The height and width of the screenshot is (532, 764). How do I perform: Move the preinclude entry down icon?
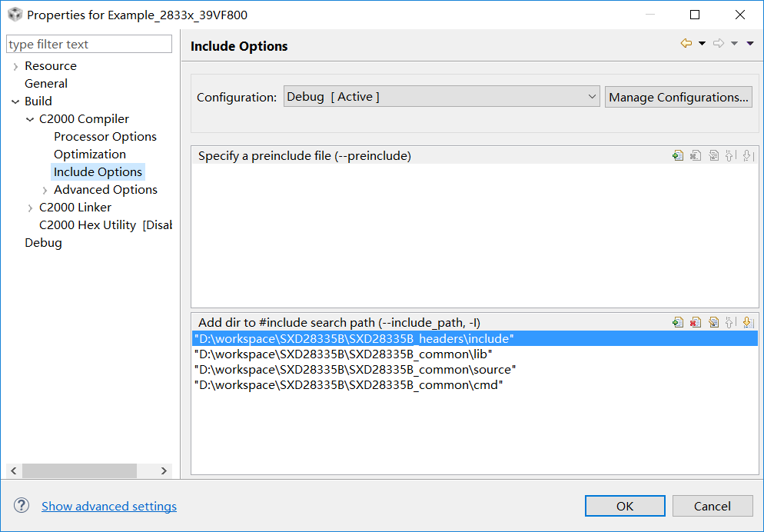click(748, 156)
